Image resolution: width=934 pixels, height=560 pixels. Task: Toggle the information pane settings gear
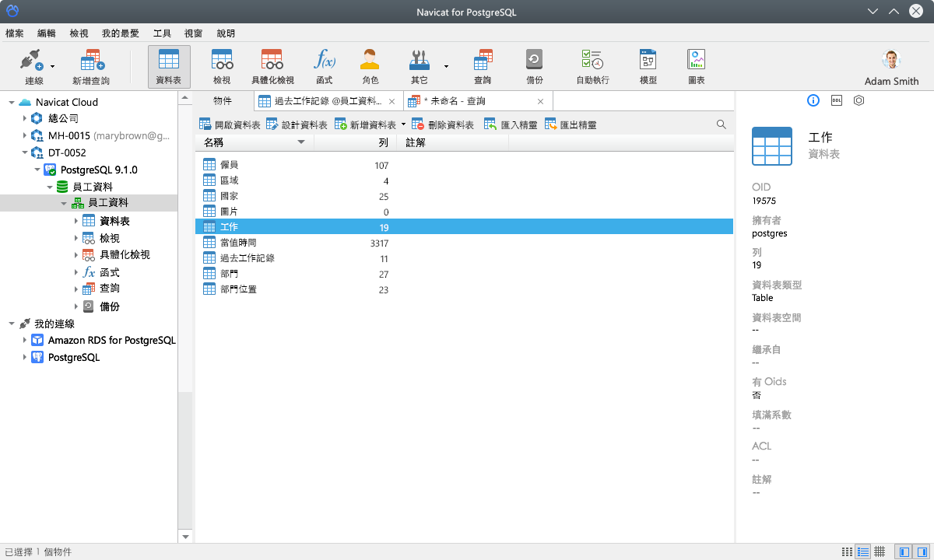pos(859,101)
